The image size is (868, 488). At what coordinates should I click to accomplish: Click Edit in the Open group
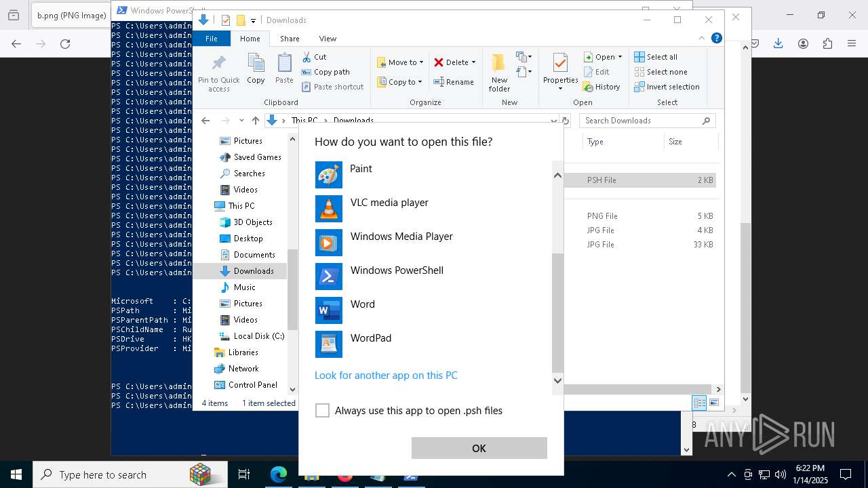(596, 72)
